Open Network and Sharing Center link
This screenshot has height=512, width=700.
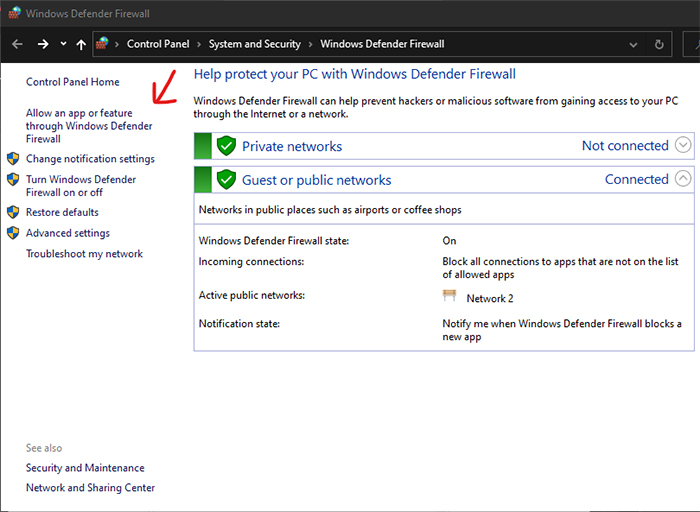coord(90,487)
